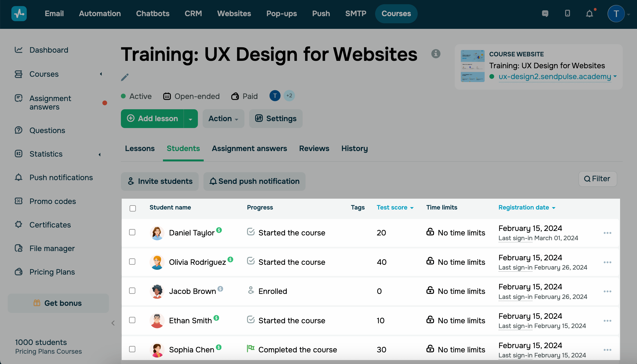Click the completed flag icon for Sophia Chen
The width and height of the screenshot is (637, 364).
[251, 348]
